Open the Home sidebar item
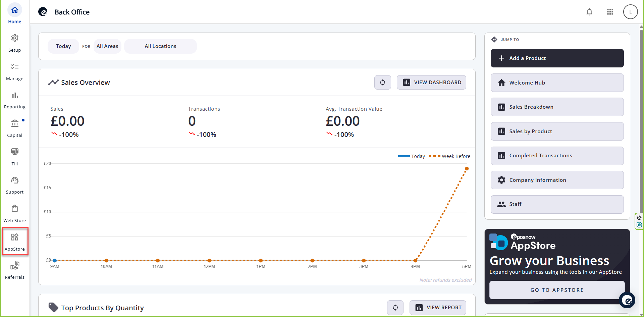 point(15,14)
